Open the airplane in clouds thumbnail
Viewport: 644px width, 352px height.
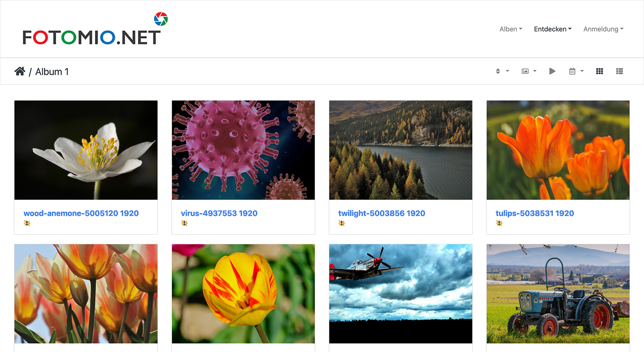[401, 294]
